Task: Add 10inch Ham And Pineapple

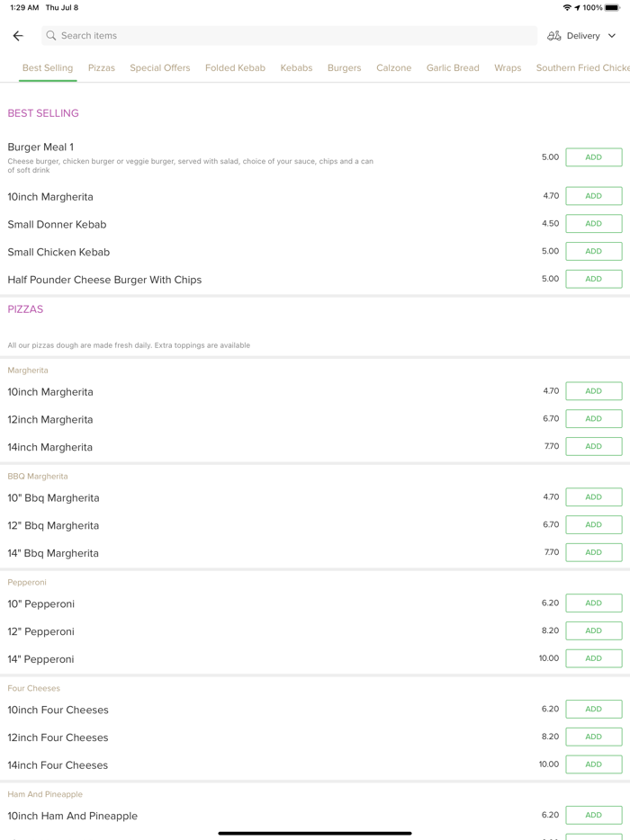Action: click(x=593, y=815)
